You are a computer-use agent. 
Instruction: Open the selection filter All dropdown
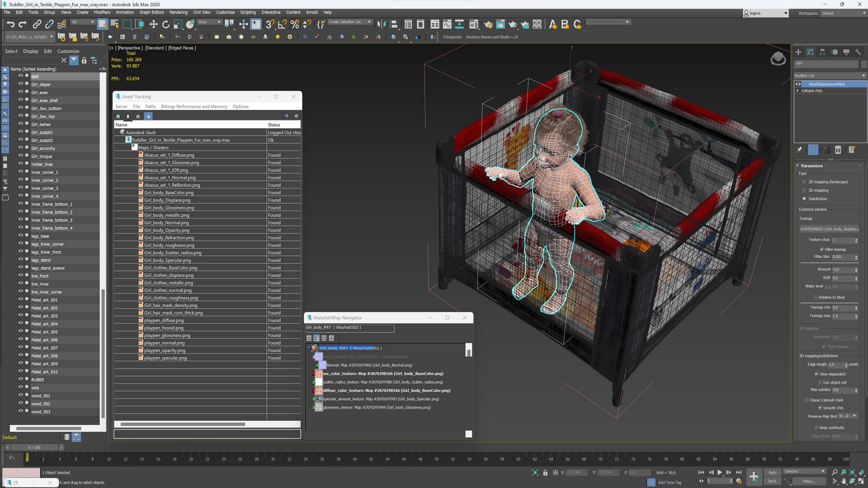click(83, 22)
